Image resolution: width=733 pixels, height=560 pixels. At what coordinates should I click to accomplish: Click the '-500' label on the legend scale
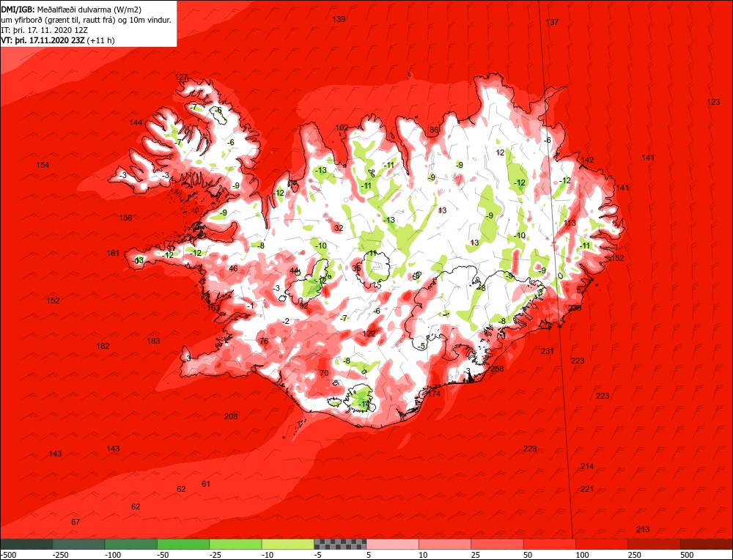pyautogui.click(x=8, y=555)
